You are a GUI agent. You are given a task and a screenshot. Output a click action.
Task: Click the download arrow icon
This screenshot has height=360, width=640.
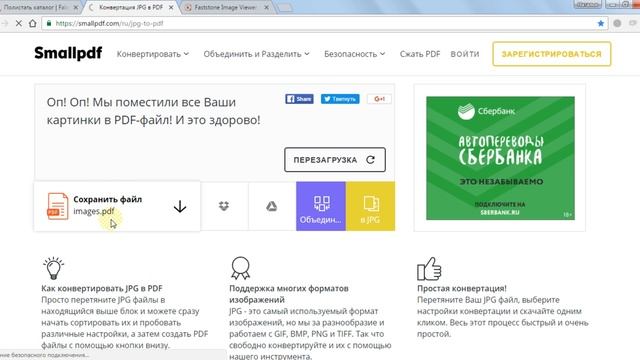[x=180, y=207]
